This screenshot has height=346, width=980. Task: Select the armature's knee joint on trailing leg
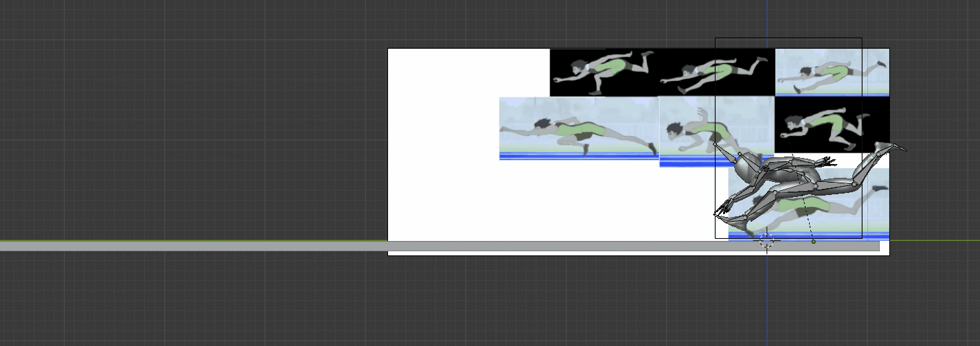point(854,184)
